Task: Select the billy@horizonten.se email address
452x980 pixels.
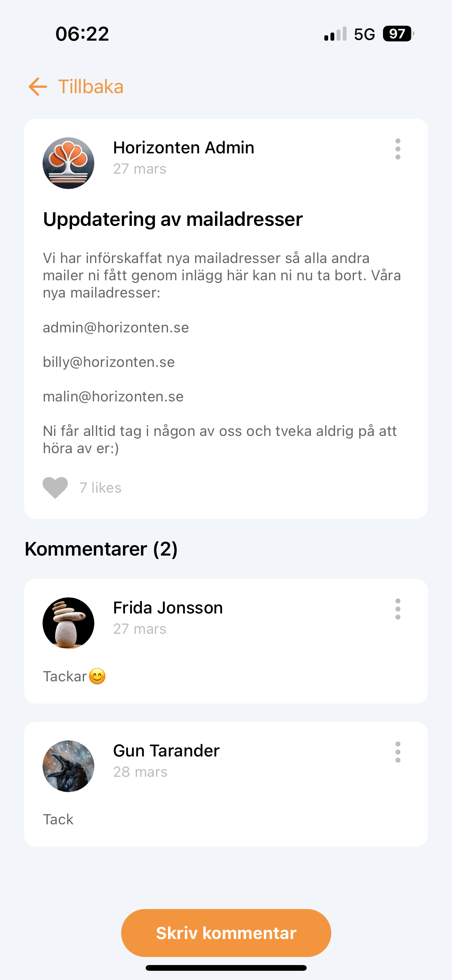Action: tap(109, 362)
